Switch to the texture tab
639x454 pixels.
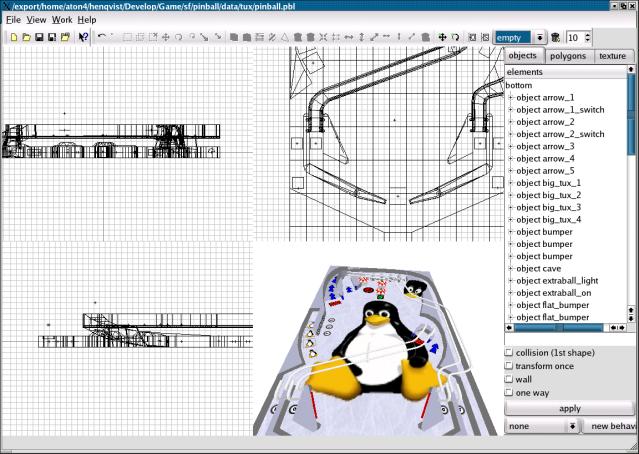613,56
